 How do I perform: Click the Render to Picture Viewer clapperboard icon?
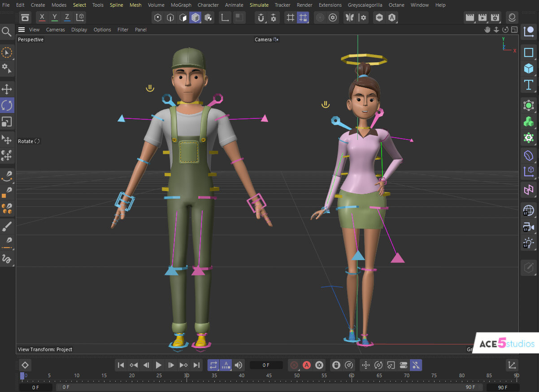pos(482,17)
